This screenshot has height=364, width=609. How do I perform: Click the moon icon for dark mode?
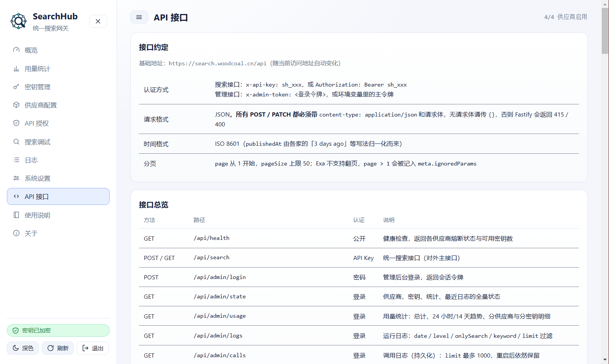16,348
